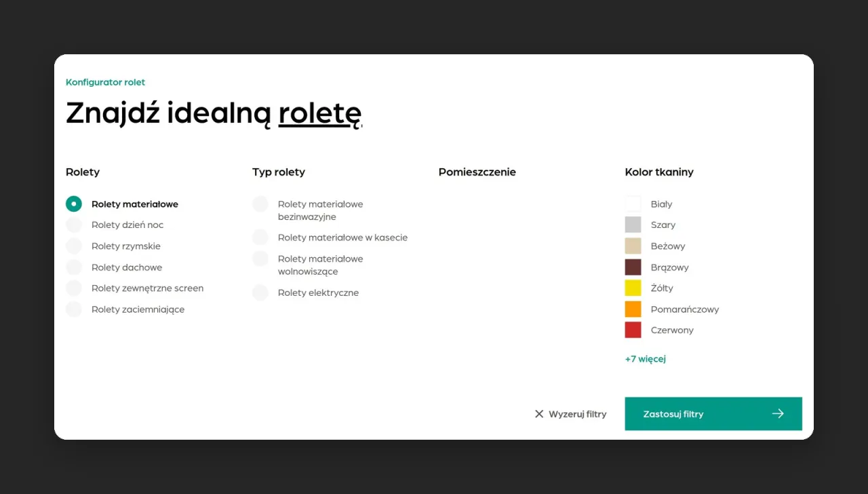
Task: Expand the +7 więcej colors list
Action: click(646, 359)
